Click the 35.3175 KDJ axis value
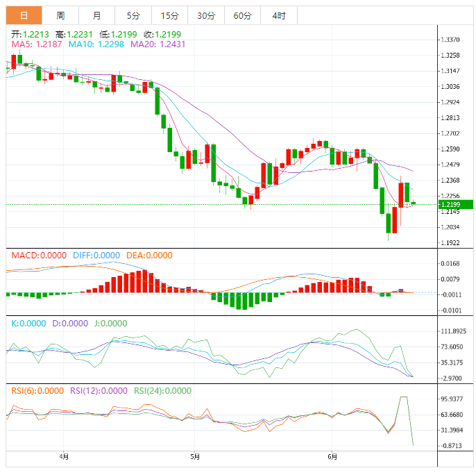This screenshot has height=475, width=476. (x=452, y=362)
